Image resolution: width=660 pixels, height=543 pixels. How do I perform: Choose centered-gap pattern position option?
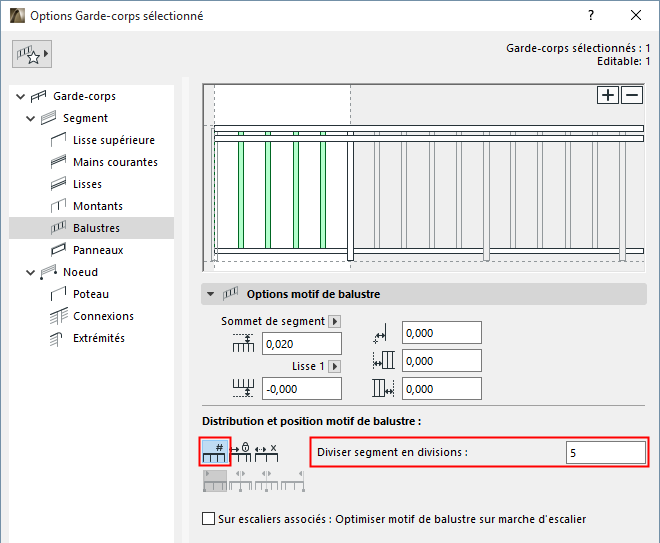pyautogui.click(x=266, y=481)
